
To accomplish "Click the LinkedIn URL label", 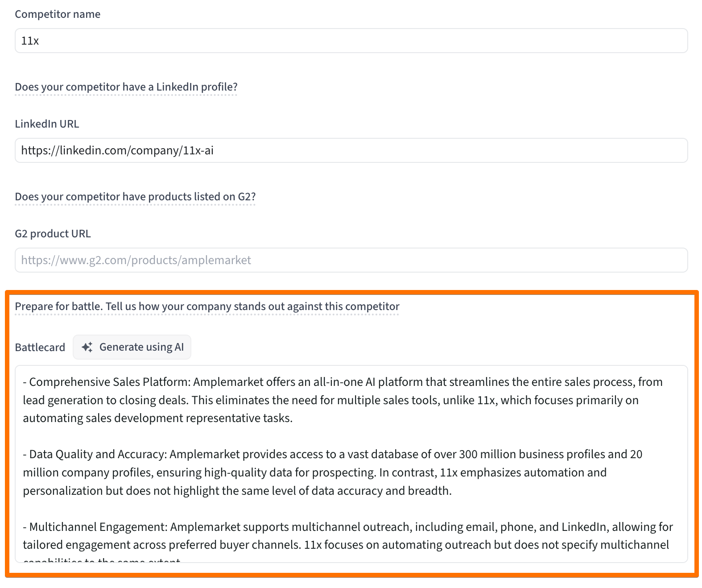I will [x=47, y=124].
